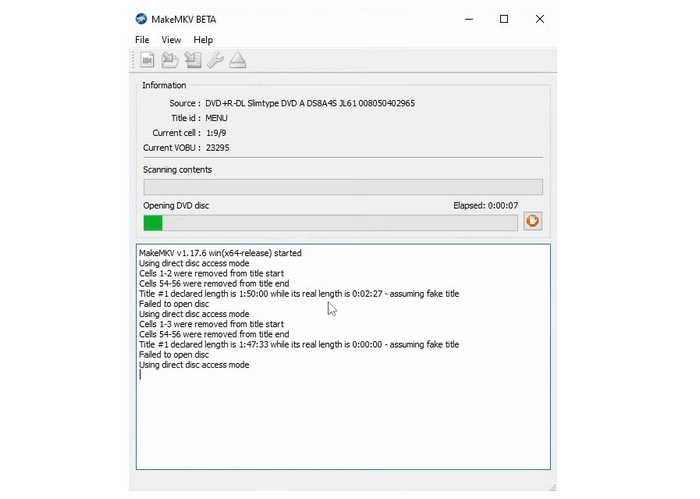Click the Opening DVD disc progress bar
This screenshot has width=700, height=499.
coord(330,223)
